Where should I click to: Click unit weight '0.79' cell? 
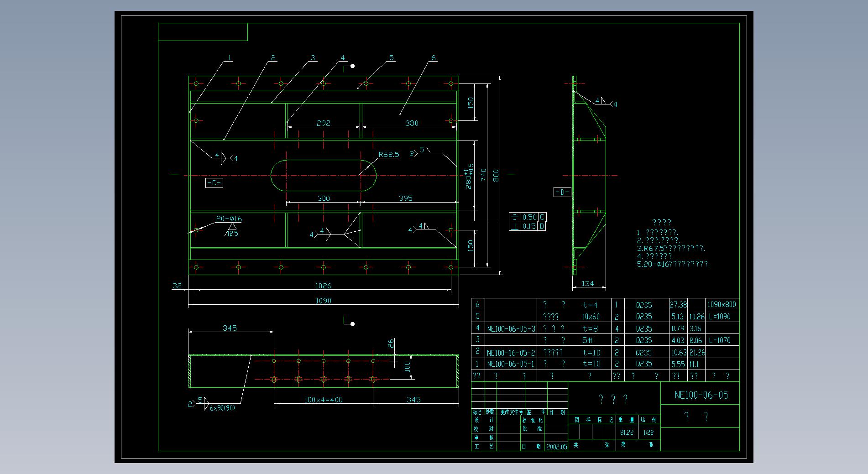[x=678, y=329]
